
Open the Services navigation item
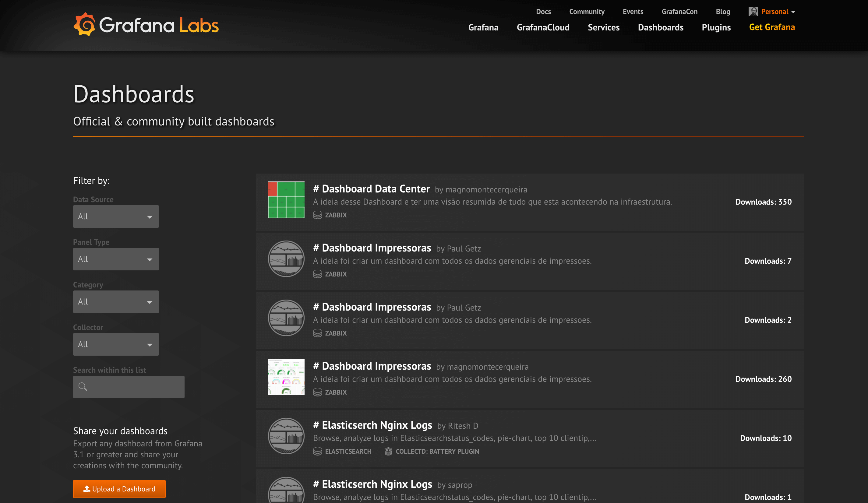tap(603, 27)
